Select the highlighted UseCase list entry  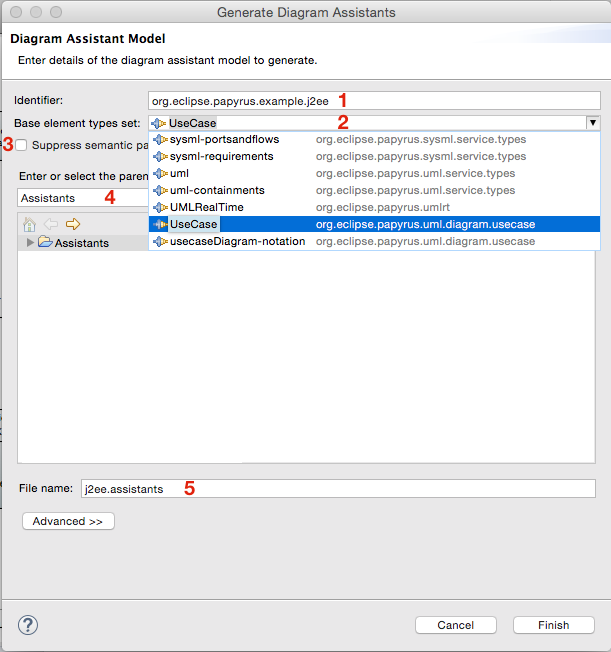click(x=374, y=224)
